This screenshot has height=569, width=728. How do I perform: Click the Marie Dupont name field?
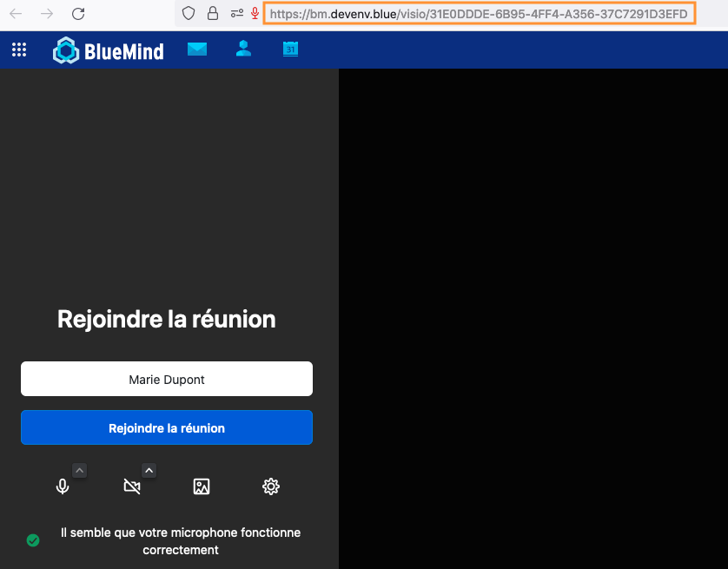[167, 380]
